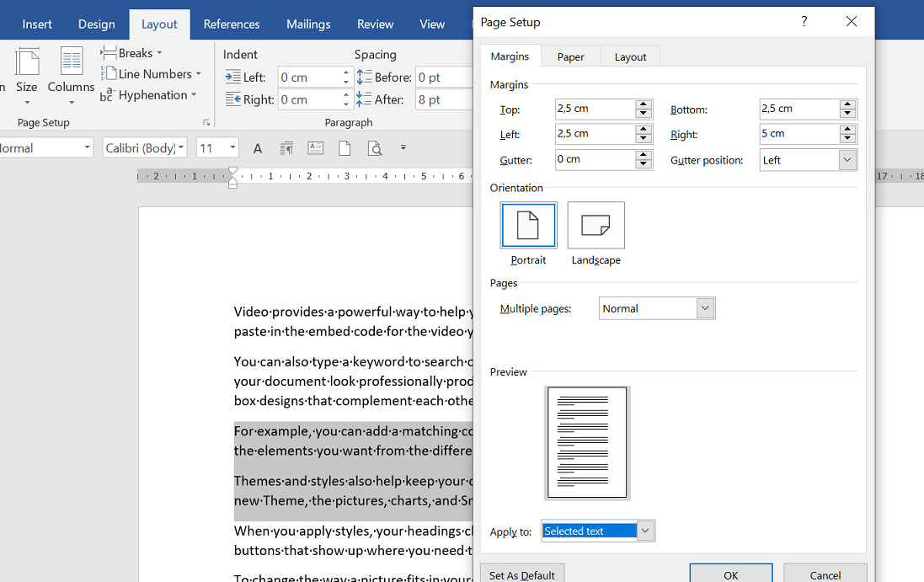Increase the Top margin value
The image size is (924, 582).
coord(644,104)
